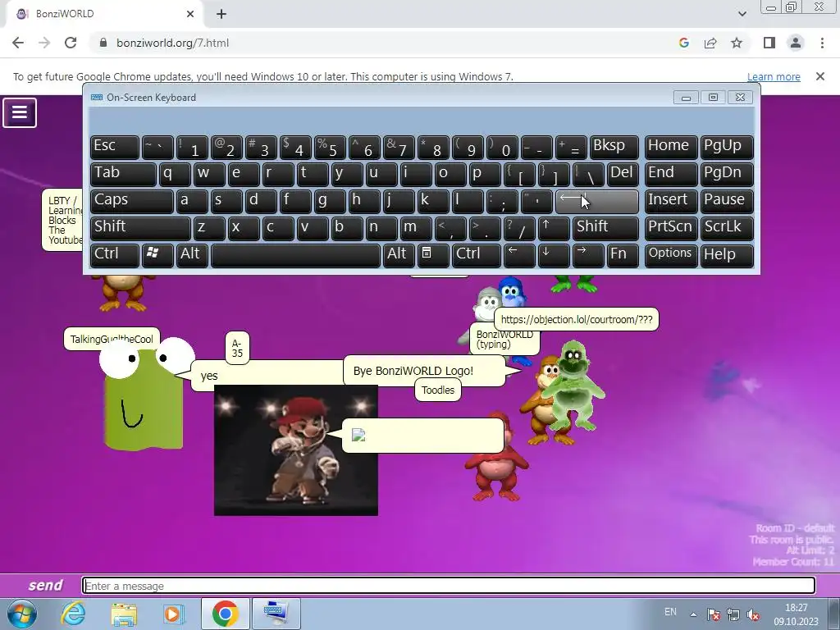Click the Home key
The width and height of the screenshot is (840, 630).
click(671, 147)
